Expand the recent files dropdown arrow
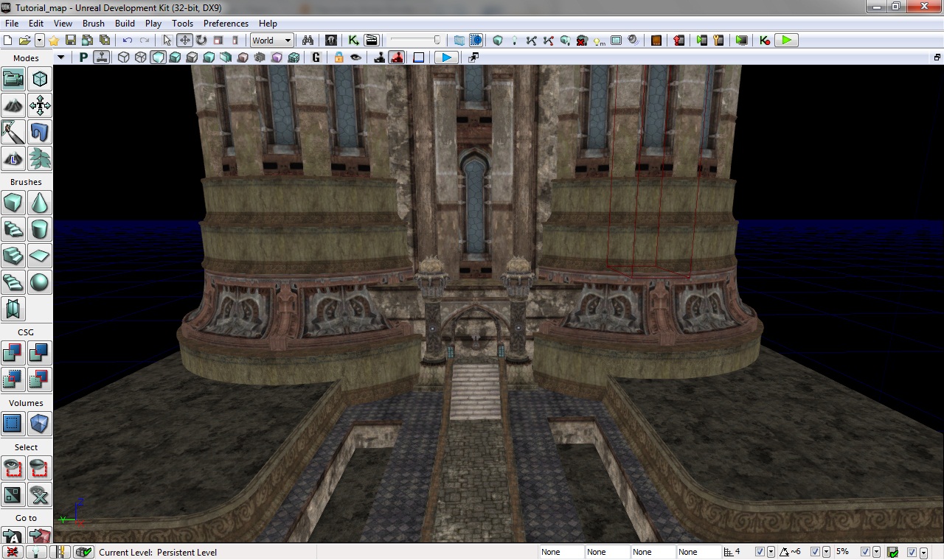The width and height of the screenshot is (944, 560). (40, 41)
